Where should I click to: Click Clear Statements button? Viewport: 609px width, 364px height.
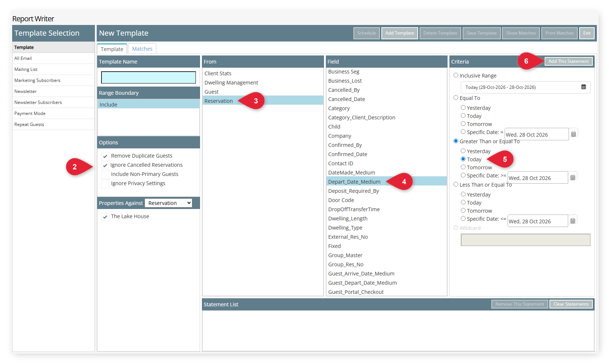571,304
